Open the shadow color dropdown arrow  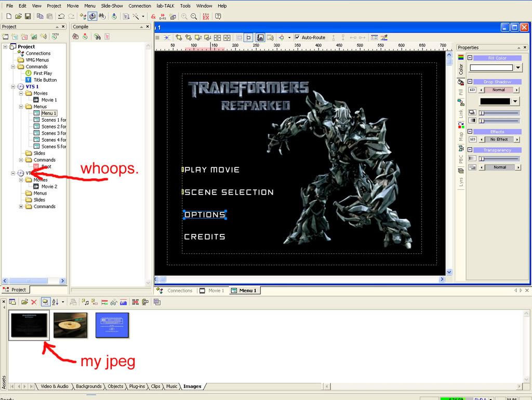click(x=515, y=101)
